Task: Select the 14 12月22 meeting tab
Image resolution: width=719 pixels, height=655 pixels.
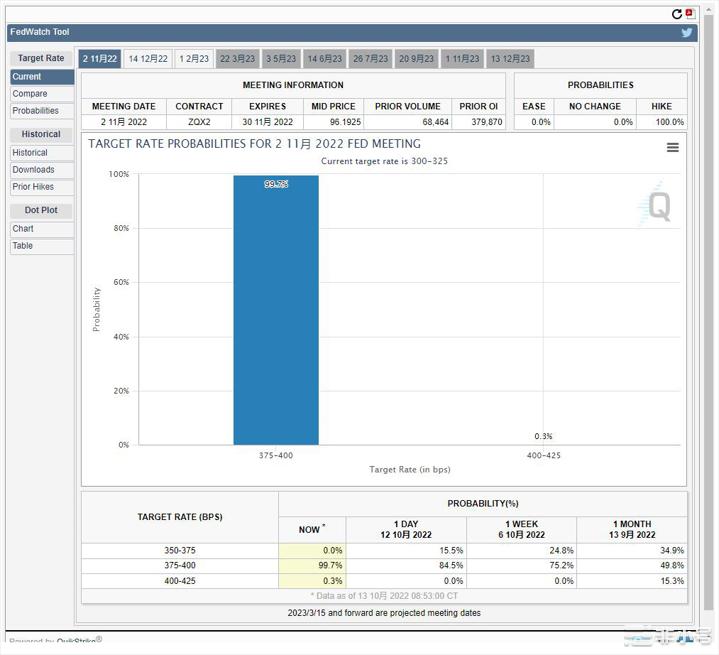Action: [x=148, y=59]
